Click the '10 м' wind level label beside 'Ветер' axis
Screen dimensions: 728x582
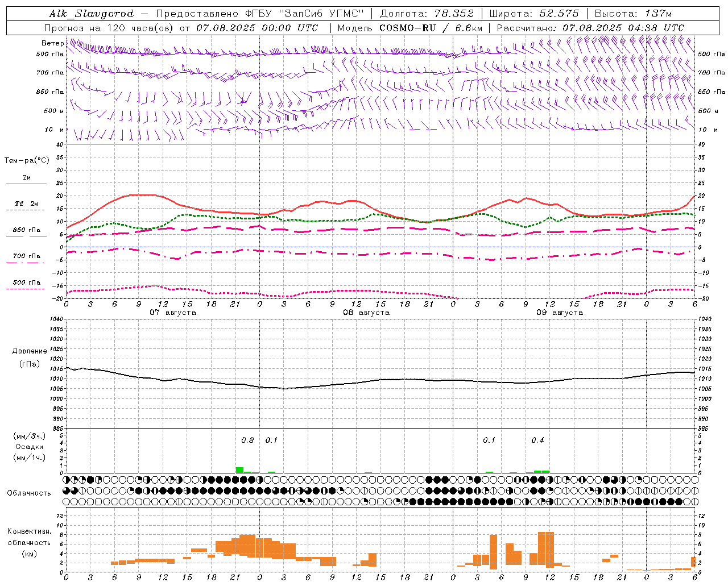[x=54, y=130]
